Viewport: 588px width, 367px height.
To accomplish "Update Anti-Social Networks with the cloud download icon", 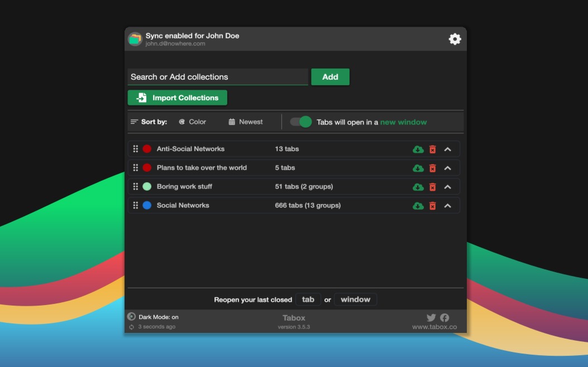I will (418, 149).
